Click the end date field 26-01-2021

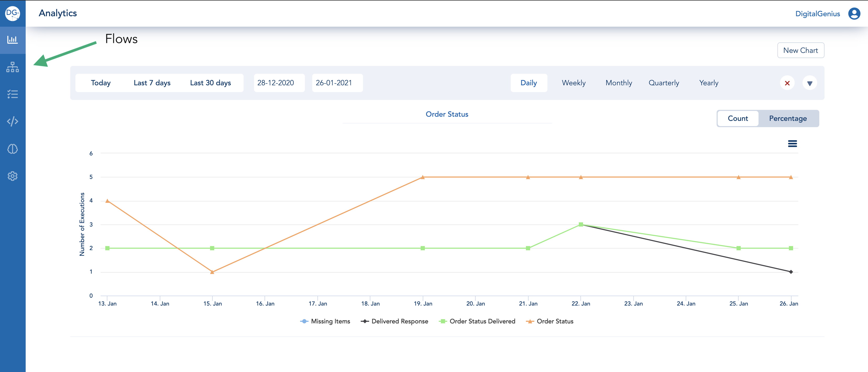coord(337,83)
